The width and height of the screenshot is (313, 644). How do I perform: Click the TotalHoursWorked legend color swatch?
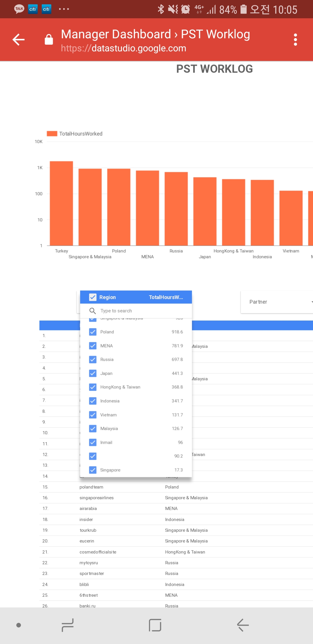coord(52,134)
